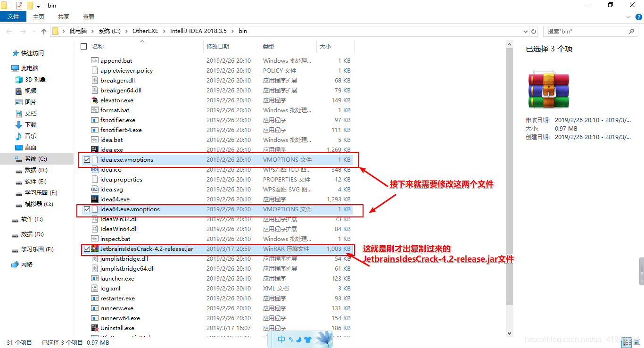Select the Uninstall.exe file icon
The width and height of the screenshot is (644, 348).
95,328
